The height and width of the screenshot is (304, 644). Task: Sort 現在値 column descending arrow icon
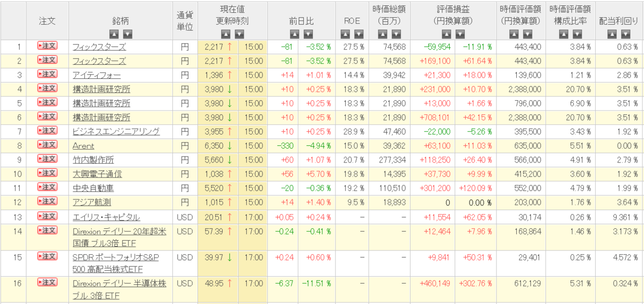240,34
